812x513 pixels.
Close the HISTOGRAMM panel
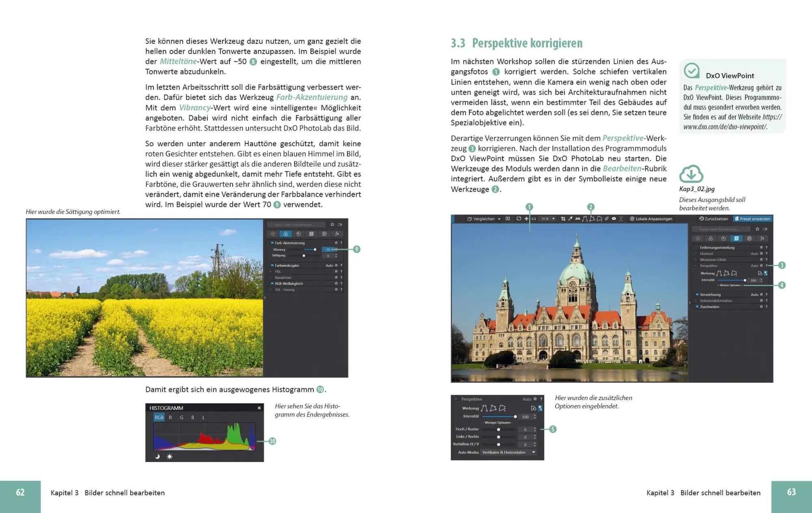point(259,408)
